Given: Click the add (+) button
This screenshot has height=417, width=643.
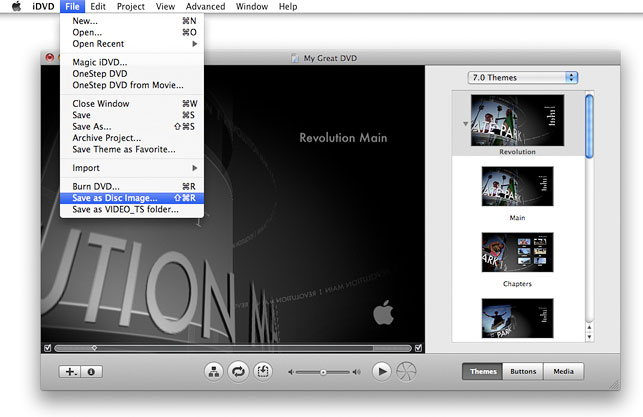Looking at the screenshot, I should point(70,371).
